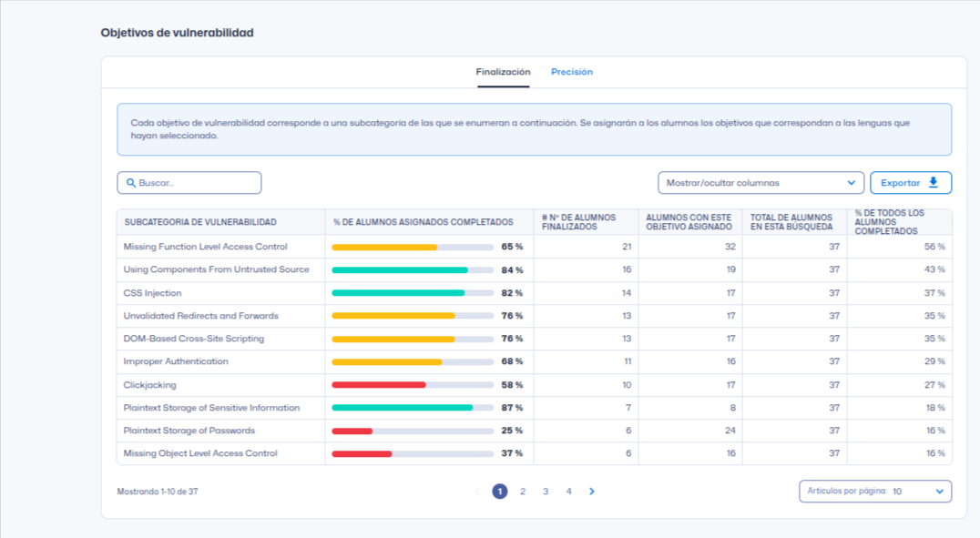Click CSS Injection progress bar
980x538 pixels.
click(413, 293)
